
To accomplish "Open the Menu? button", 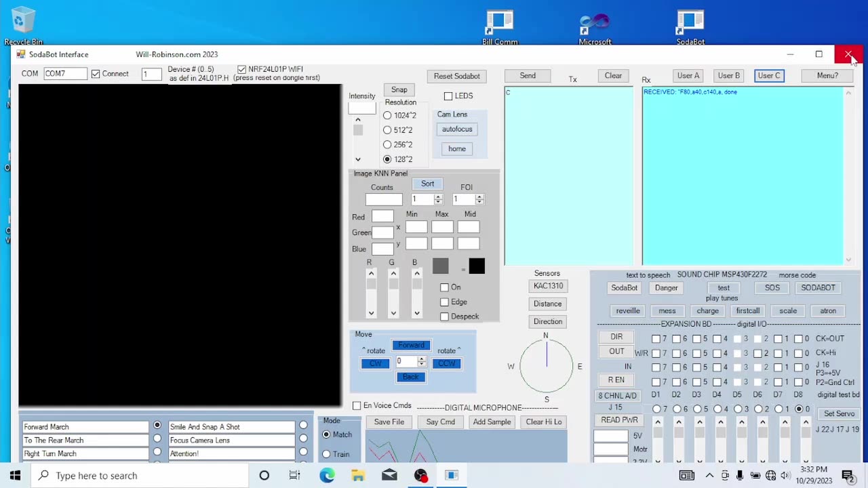I will (827, 76).
